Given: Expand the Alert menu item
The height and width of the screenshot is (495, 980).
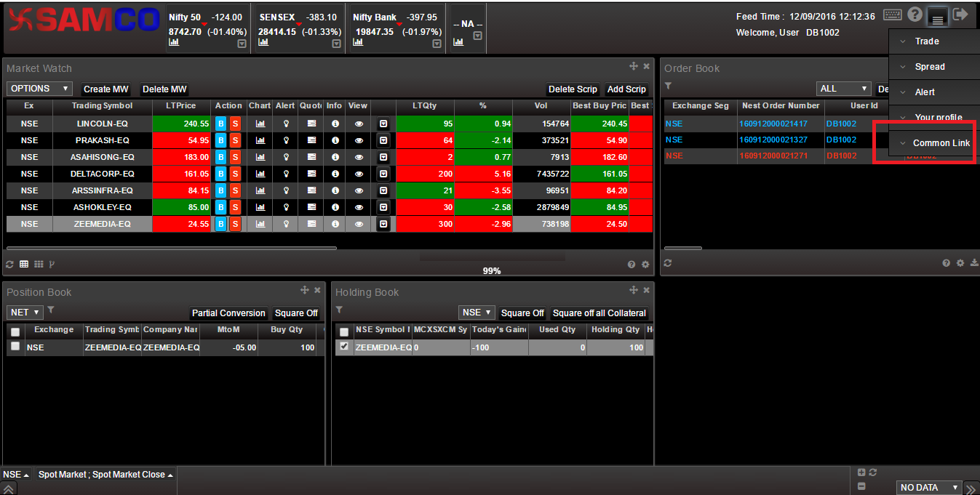Looking at the screenshot, I should tap(934, 92).
